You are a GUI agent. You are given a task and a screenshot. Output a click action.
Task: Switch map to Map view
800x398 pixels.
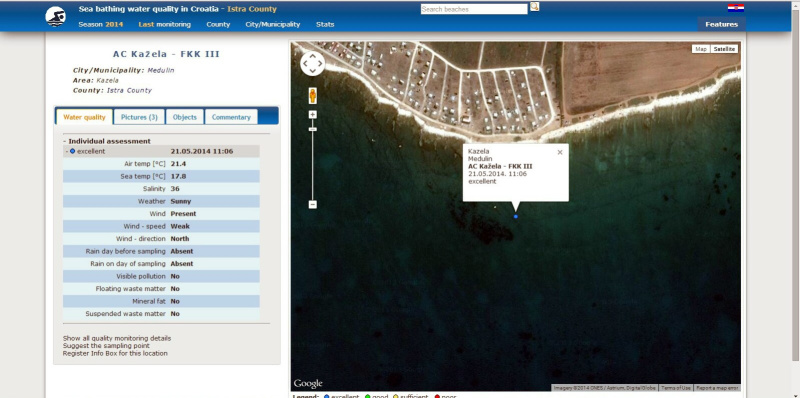click(701, 49)
